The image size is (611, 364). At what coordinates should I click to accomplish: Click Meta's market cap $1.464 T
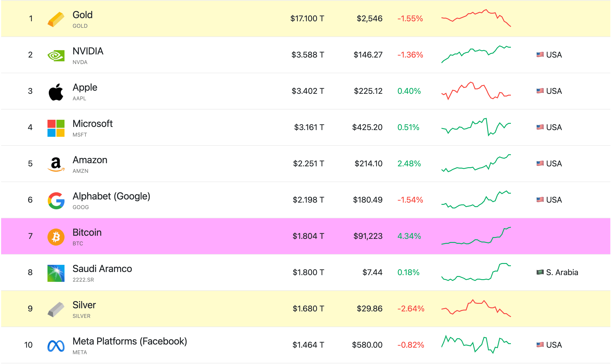click(308, 345)
